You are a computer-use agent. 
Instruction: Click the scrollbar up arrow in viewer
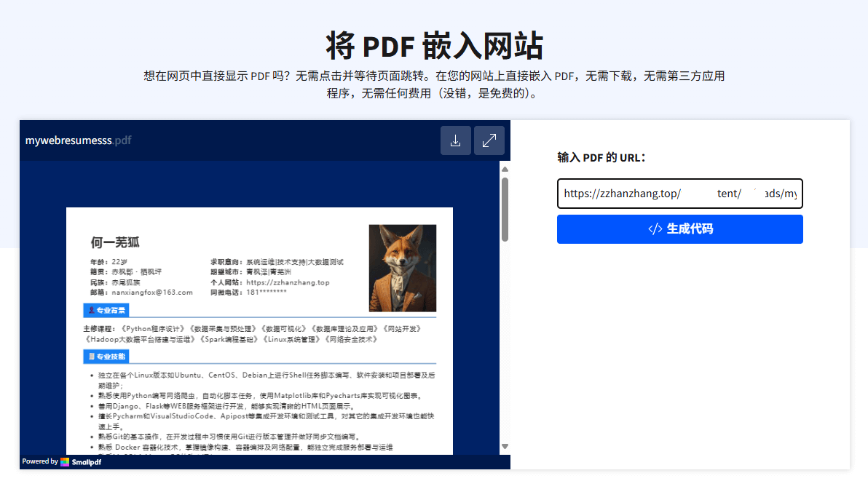click(505, 170)
